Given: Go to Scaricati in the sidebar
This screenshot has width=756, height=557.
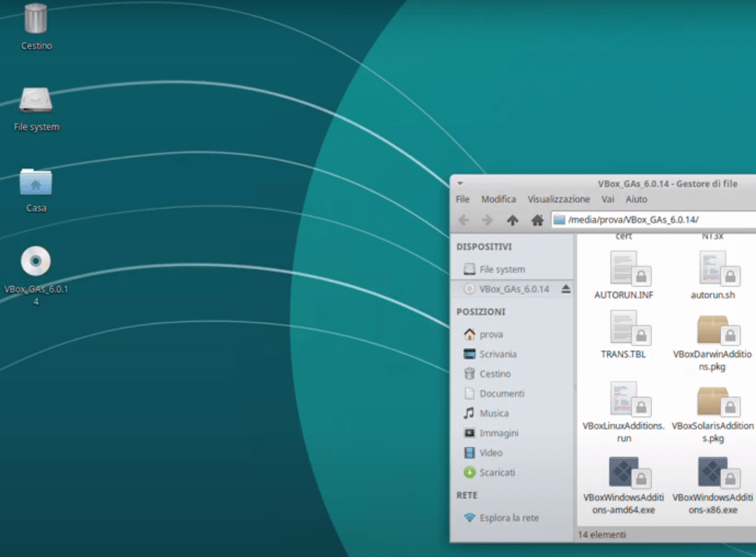Looking at the screenshot, I should (x=497, y=473).
